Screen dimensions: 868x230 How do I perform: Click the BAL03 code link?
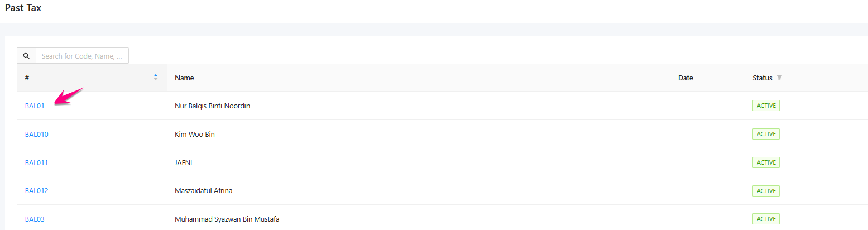coord(35,219)
